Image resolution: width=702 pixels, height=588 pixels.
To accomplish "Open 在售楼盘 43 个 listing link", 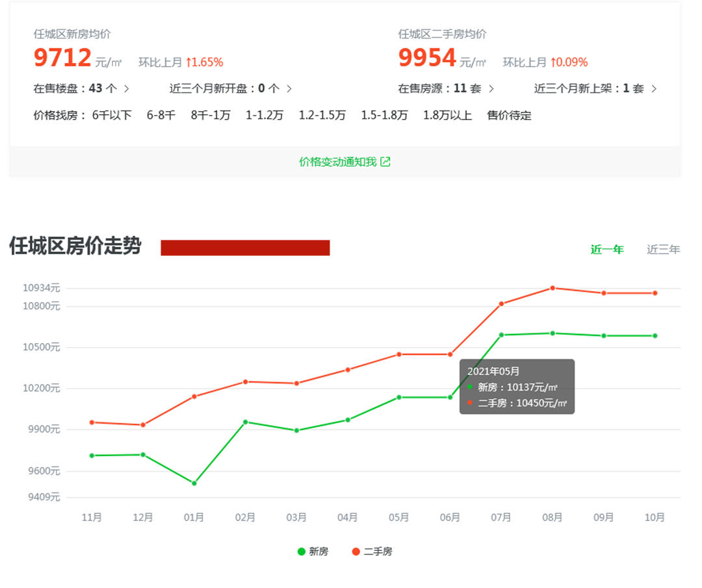I will [81, 88].
